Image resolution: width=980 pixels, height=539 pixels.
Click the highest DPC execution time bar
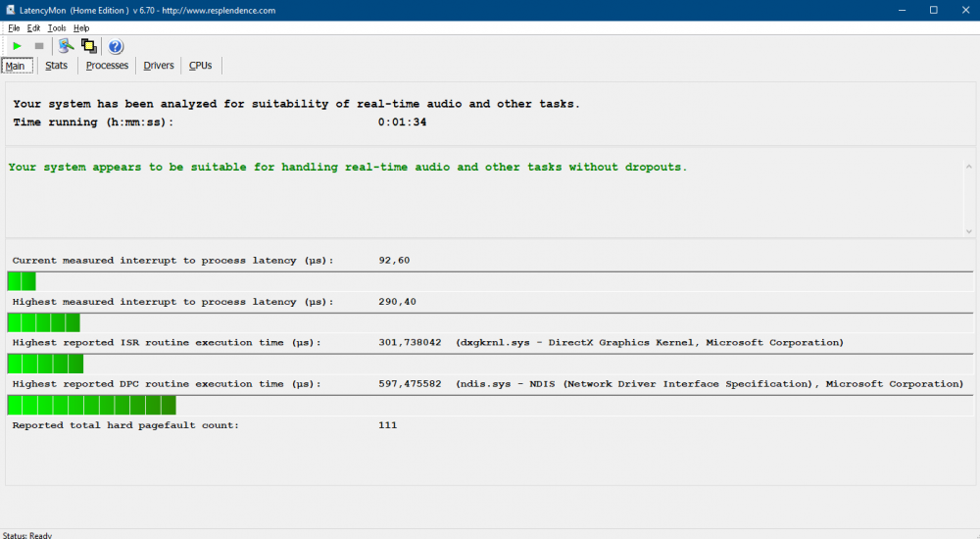[x=92, y=405]
